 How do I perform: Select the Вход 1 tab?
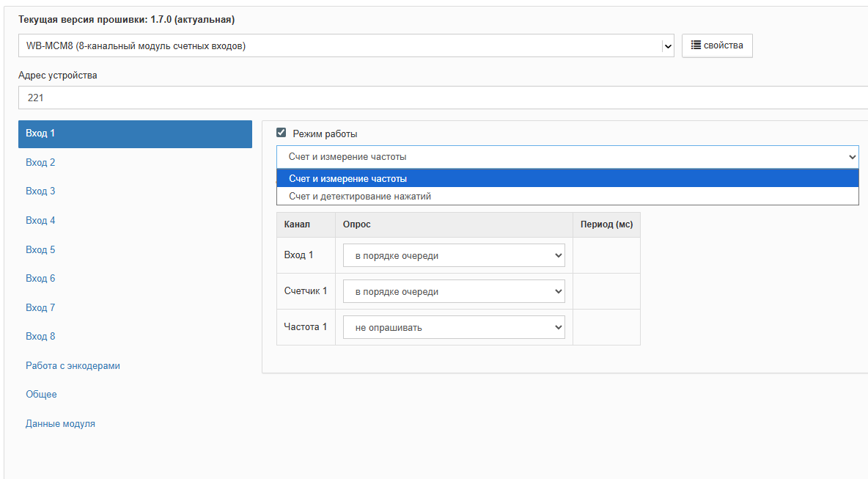coord(135,134)
